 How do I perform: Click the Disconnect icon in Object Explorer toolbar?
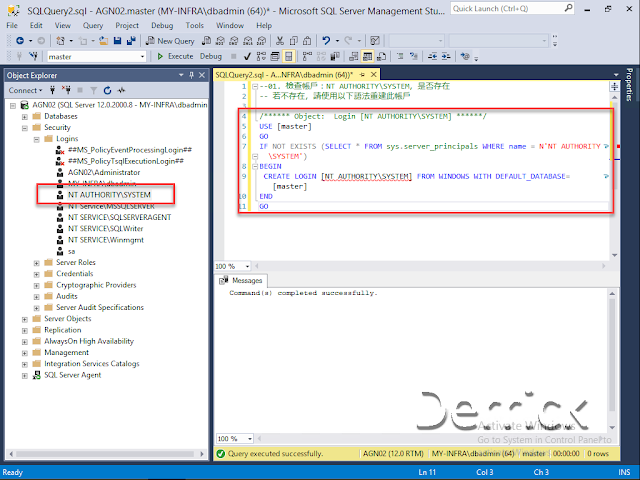pyautogui.click(x=66, y=90)
